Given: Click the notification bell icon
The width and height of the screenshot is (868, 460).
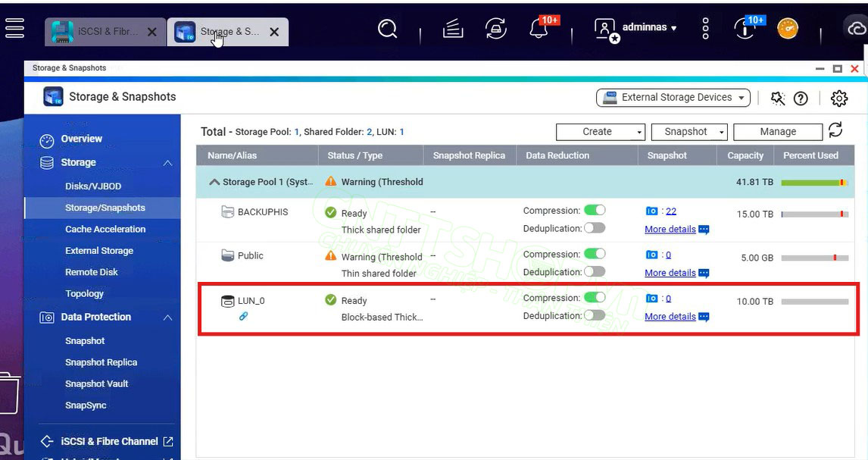Looking at the screenshot, I should [539, 29].
